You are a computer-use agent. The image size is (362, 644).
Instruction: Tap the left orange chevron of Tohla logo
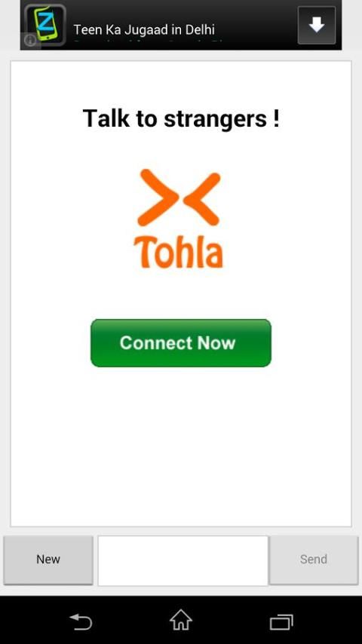158,198
